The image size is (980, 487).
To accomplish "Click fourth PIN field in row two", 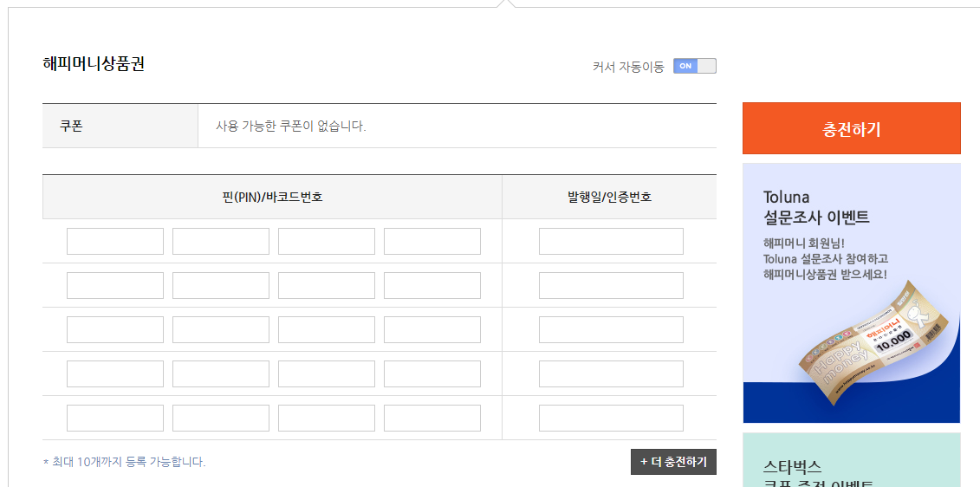I will (x=432, y=286).
